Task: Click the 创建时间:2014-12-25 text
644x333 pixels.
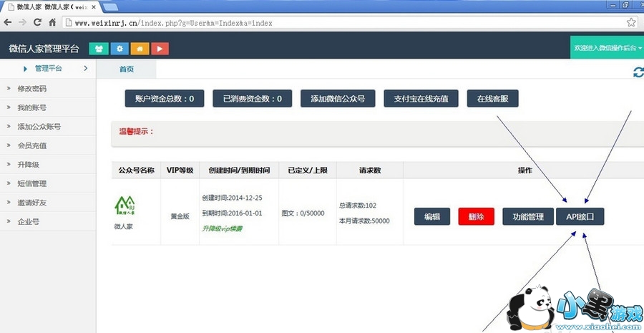Action: coord(232,198)
